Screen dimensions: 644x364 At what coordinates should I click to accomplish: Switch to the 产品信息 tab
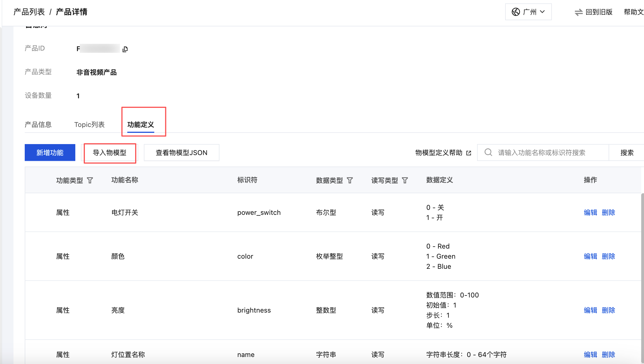click(38, 124)
